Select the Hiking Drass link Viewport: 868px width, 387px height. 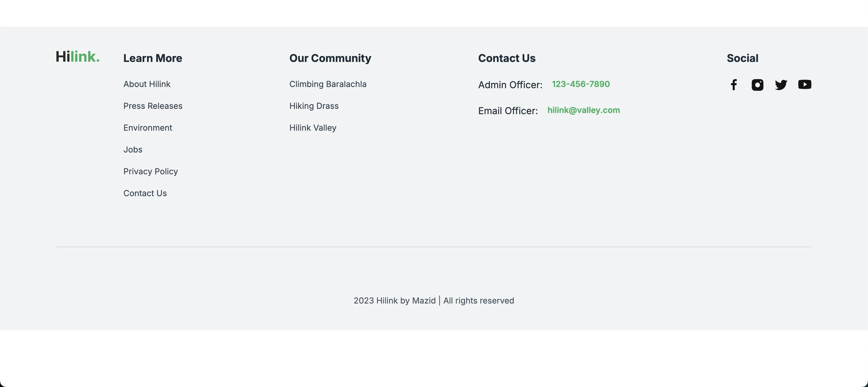[314, 106]
